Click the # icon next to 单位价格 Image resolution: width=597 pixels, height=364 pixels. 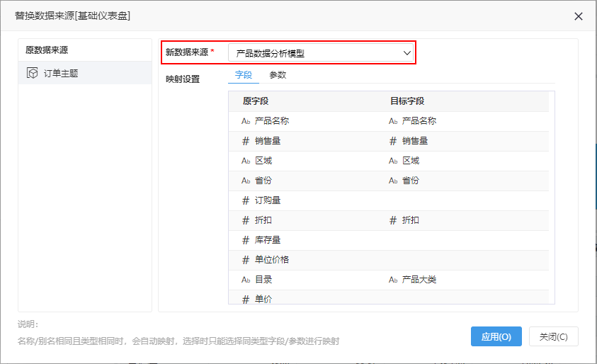pyautogui.click(x=246, y=260)
